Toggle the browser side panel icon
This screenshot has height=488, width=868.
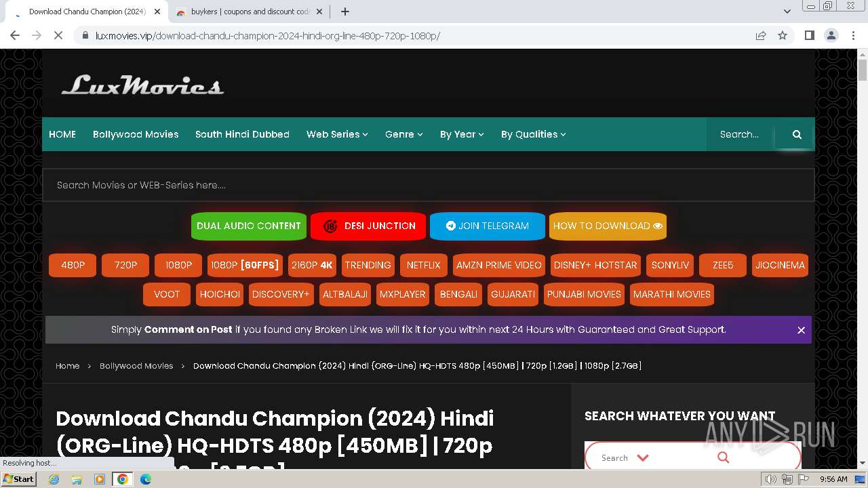pos(809,35)
